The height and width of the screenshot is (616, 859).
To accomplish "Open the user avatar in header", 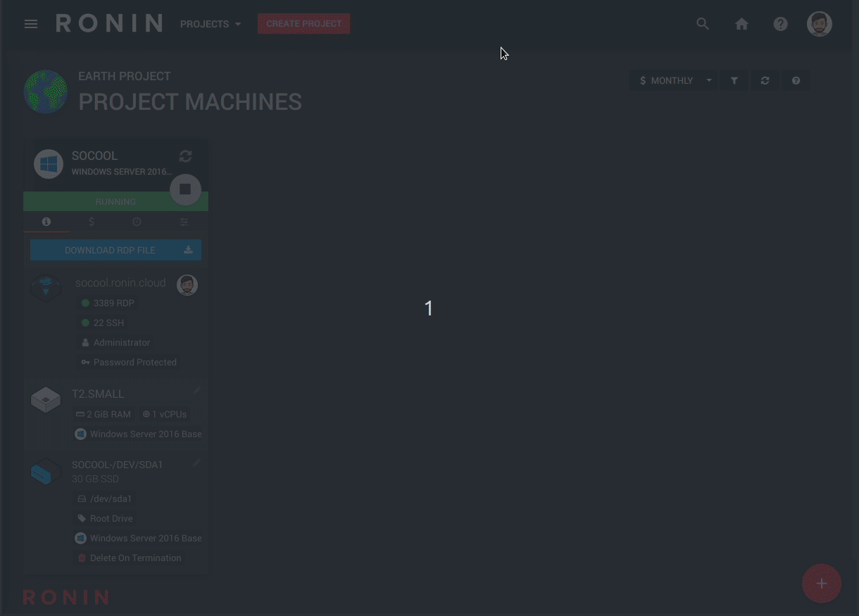I will 820,24.
